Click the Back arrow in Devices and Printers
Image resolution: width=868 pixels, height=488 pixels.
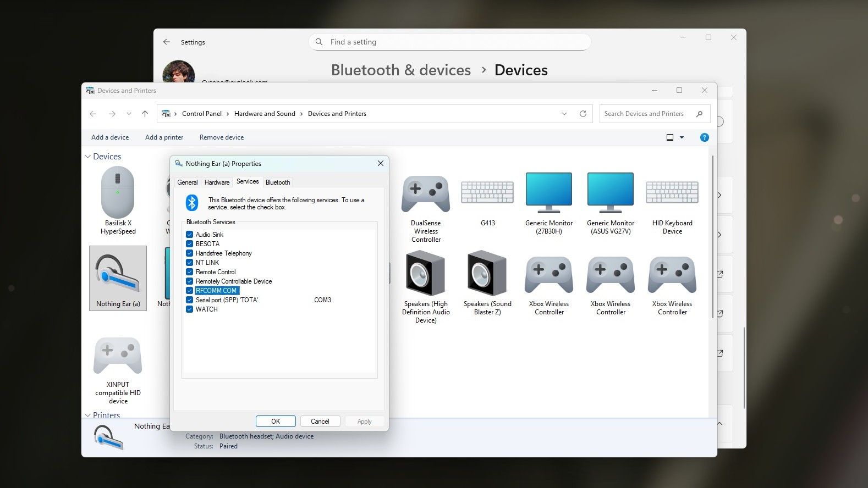pyautogui.click(x=93, y=114)
